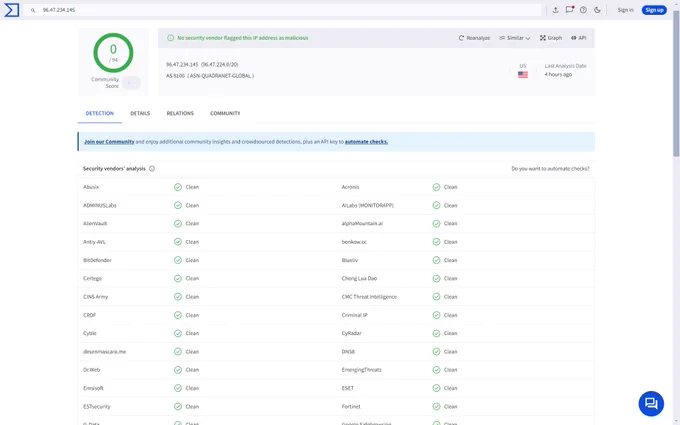Switch to the Details tab
This screenshot has height=425, width=680.
tap(140, 113)
